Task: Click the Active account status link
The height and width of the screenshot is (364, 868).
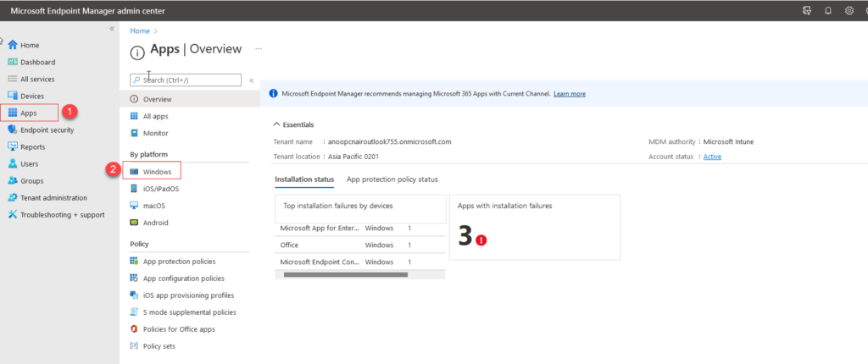Action: pyautogui.click(x=712, y=157)
